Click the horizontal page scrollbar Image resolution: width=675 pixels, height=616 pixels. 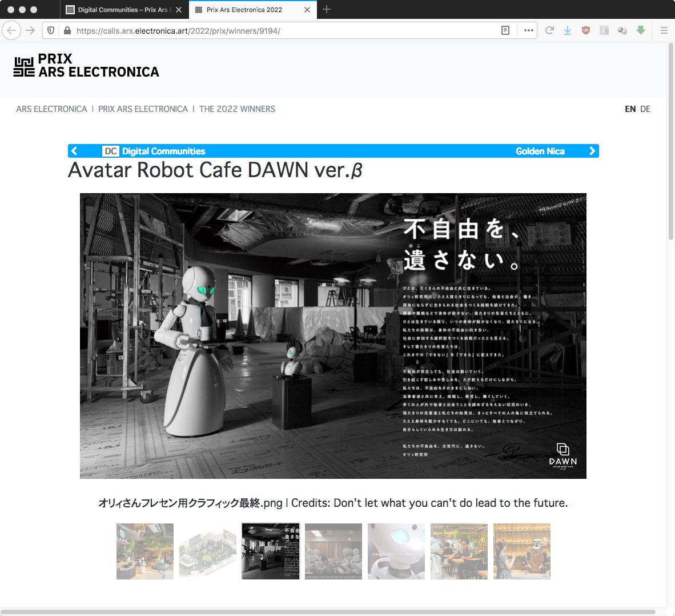[x=328, y=612]
